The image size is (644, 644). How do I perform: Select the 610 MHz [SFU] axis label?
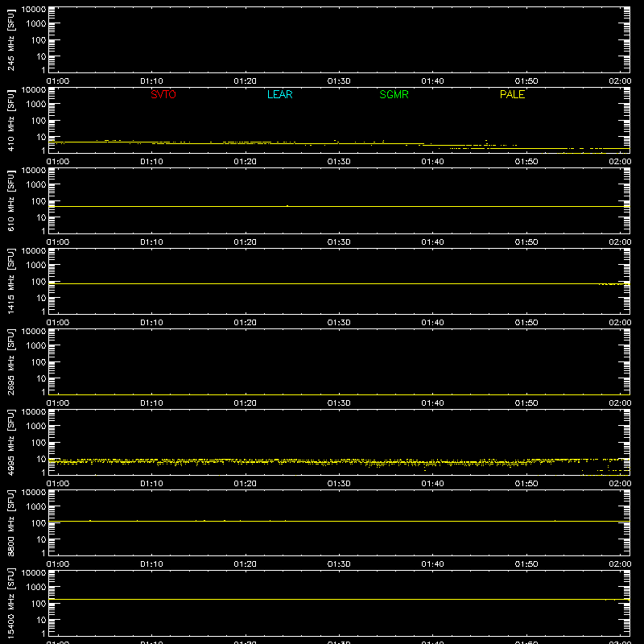[x=10, y=201]
